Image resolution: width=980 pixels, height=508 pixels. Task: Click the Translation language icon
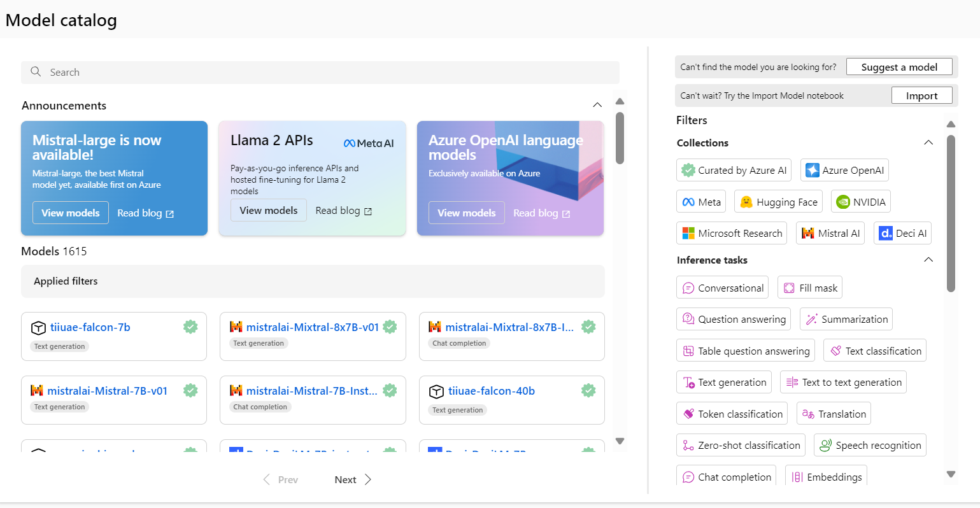click(x=808, y=414)
